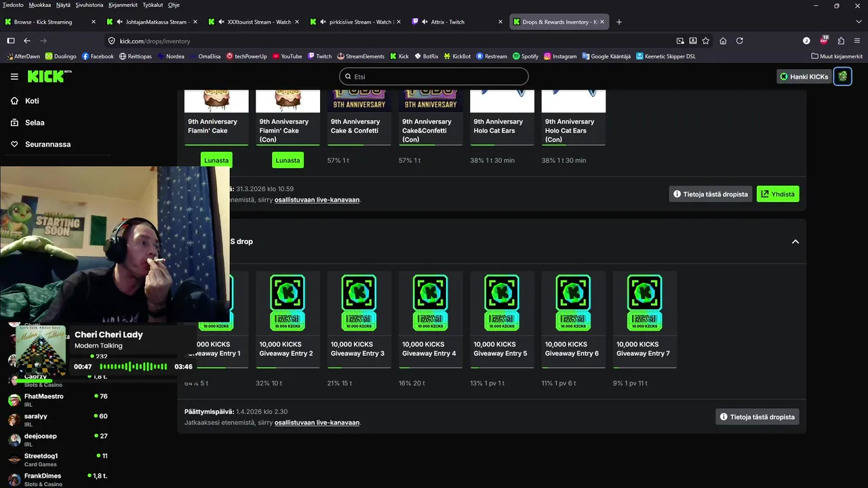Select the Holo Cat Ears (Con) item

point(573,117)
